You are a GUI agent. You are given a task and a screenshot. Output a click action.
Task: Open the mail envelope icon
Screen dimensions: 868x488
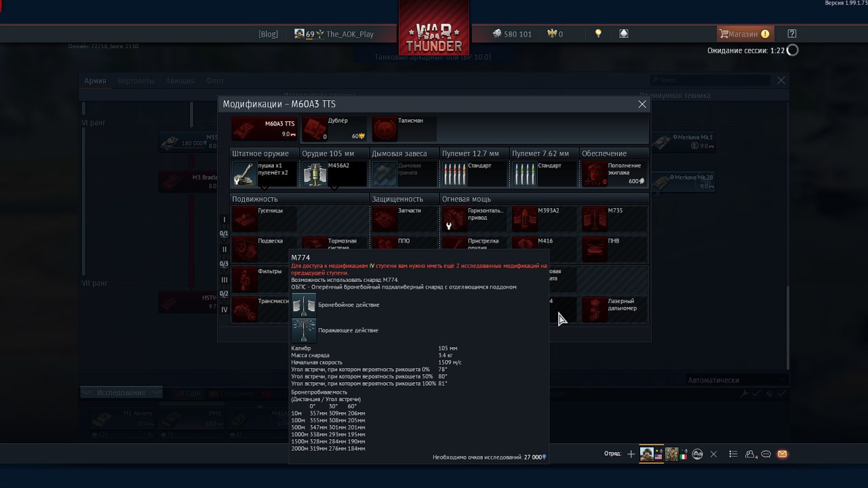[x=782, y=454]
